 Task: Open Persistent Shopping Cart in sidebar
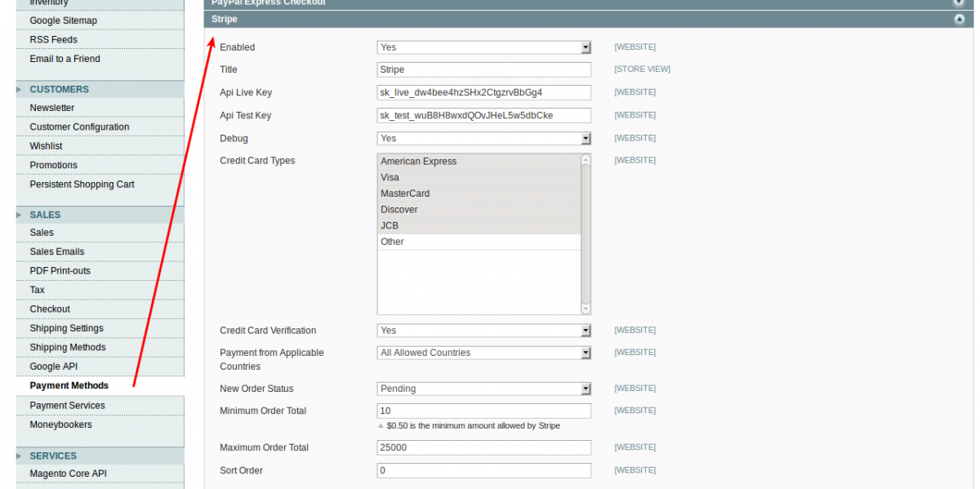click(82, 184)
